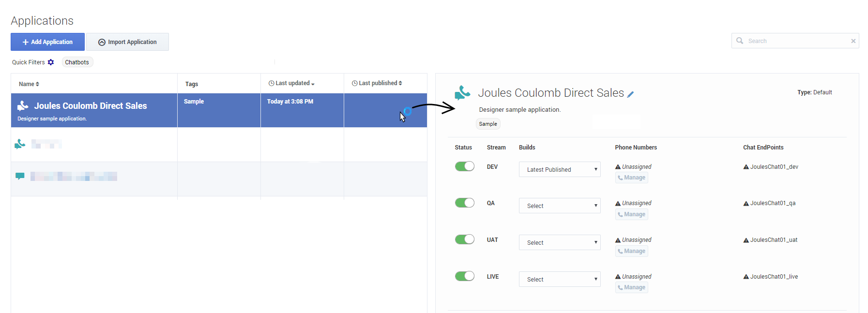Disable the QA stream status switch
868x313 pixels.
[464, 203]
